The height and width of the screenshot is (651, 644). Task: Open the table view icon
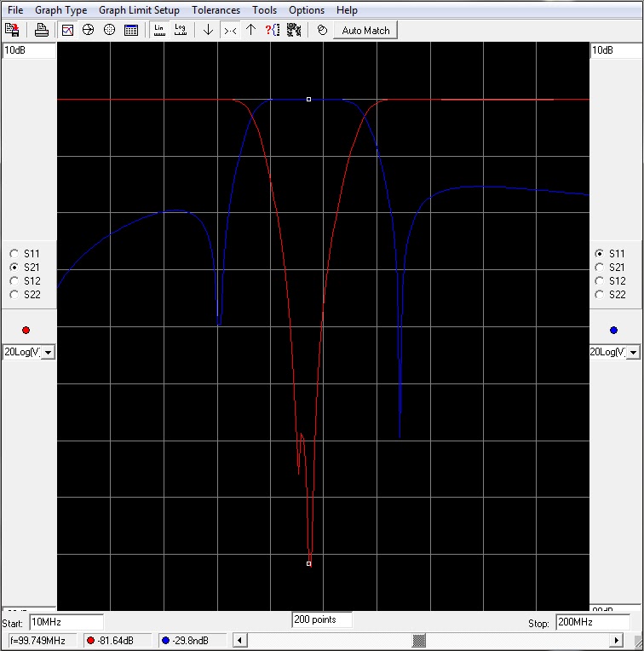[x=131, y=30]
